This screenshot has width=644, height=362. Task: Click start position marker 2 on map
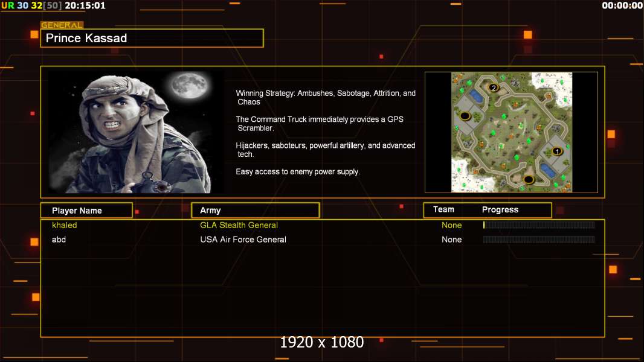[494, 87]
